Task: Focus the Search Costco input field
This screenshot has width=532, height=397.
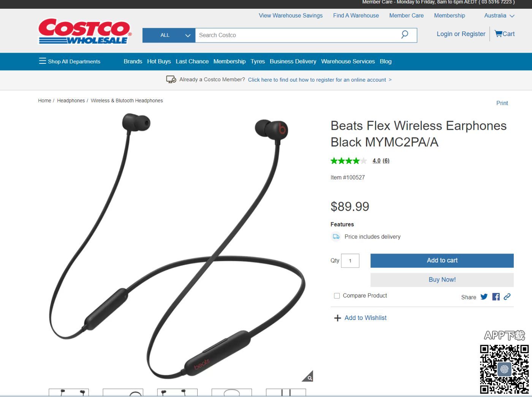Action: pos(296,35)
